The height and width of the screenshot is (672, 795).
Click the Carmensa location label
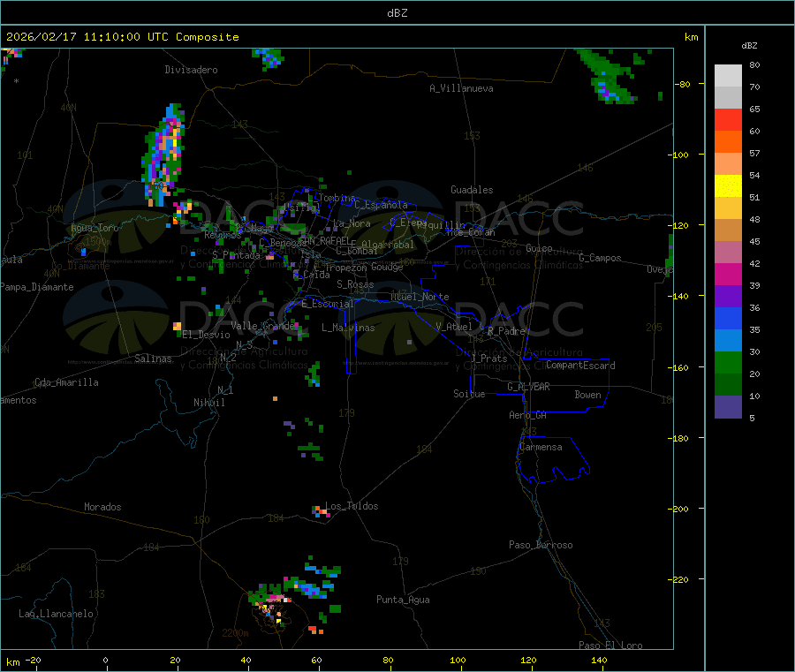point(541,447)
